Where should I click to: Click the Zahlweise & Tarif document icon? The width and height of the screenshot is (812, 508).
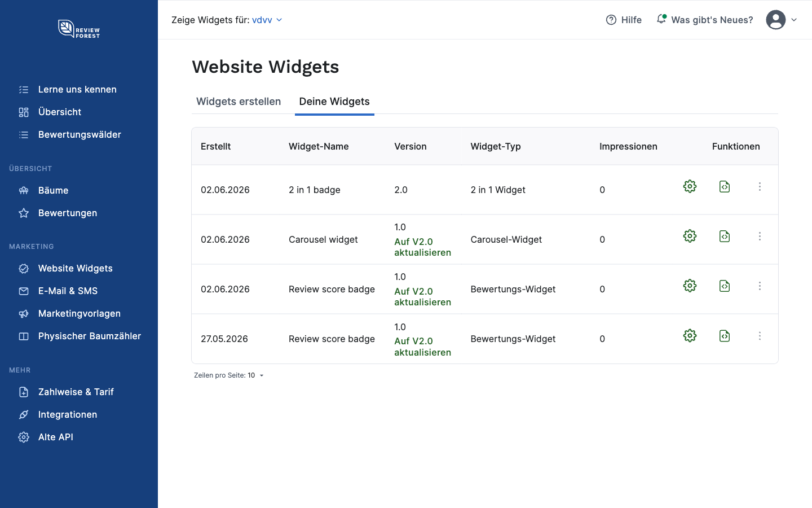(24, 392)
